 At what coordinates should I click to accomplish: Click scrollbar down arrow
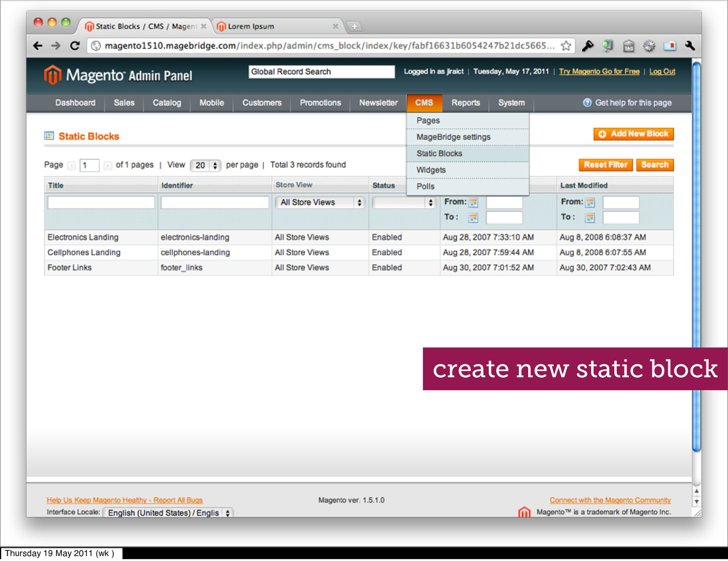tap(696, 502)
